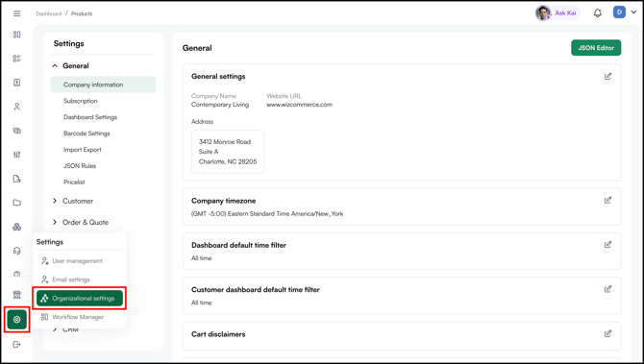
Task: Open Barcode Settings
Action: (x=87, y=133)
